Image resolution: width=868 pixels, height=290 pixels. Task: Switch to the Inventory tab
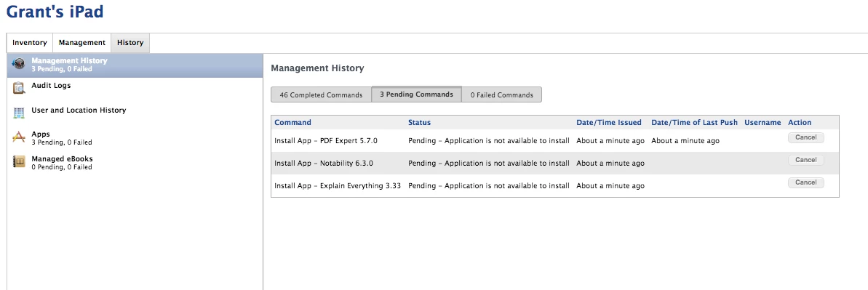click(30, 43)
